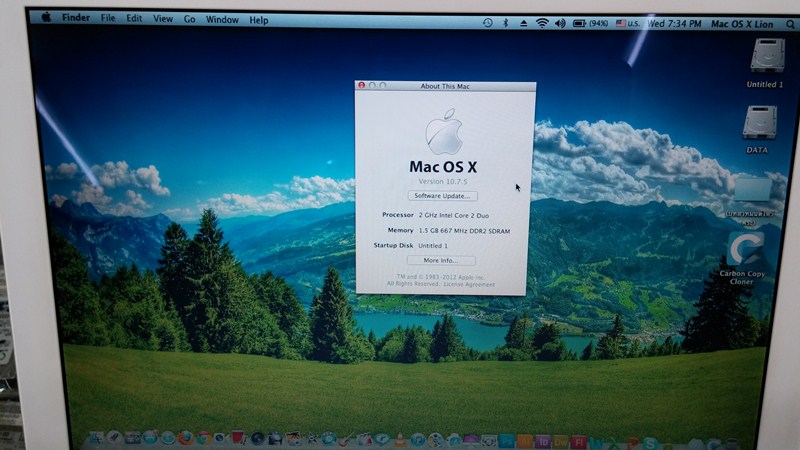Launch Adobe Dreamweaver from the Dock

tap(561, 441)
